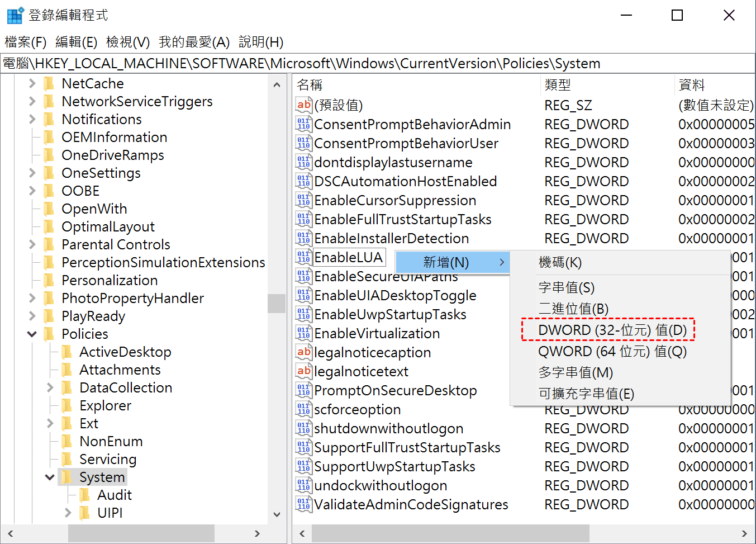The image size is (756, 544).
Task: Open the 我的最愛(A) menu
Action: point(194,42)
